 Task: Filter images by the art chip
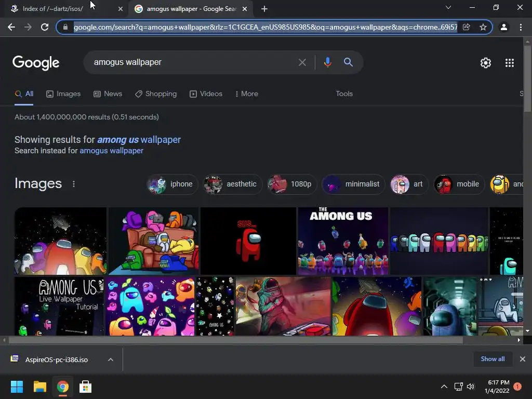tap(409, 184)
